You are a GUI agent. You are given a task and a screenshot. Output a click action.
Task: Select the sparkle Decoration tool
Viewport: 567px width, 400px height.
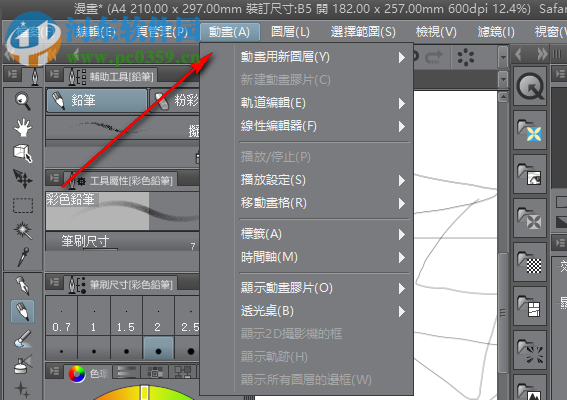click(22, 389)
